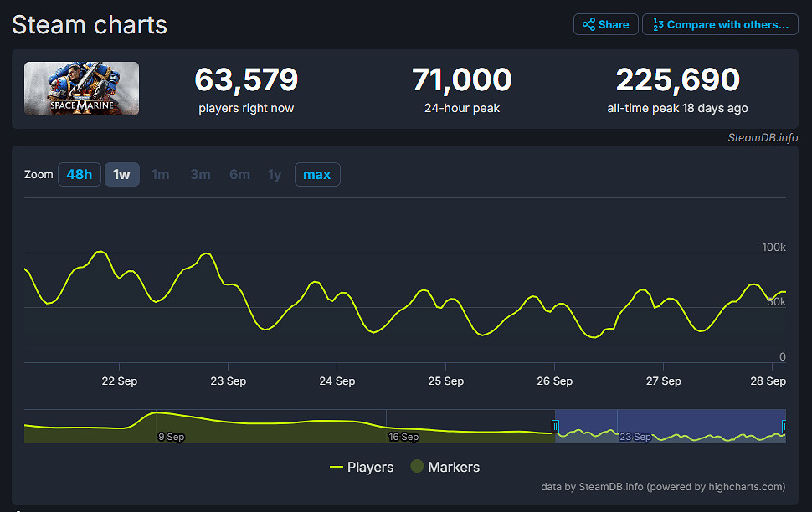Image resolution: width=812 pixels, height=512 pixels.
Task: Select the 1y zoom button
Action: coord(275,175)
